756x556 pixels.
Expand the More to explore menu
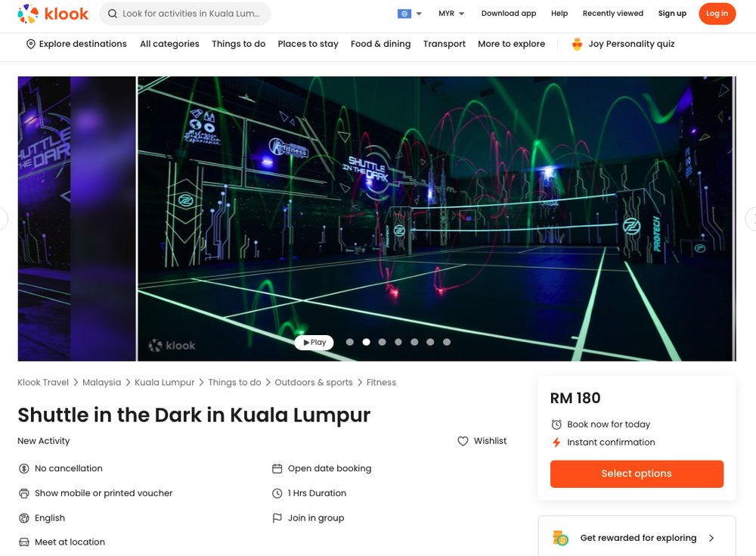click(512, 44)
